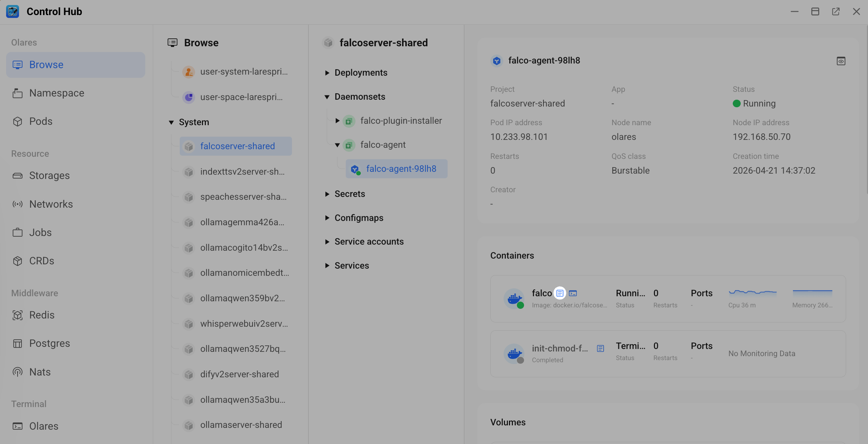Click the YAML view eye icon
The height and width of the screenshot is (444, 868).
coord(841,61)
